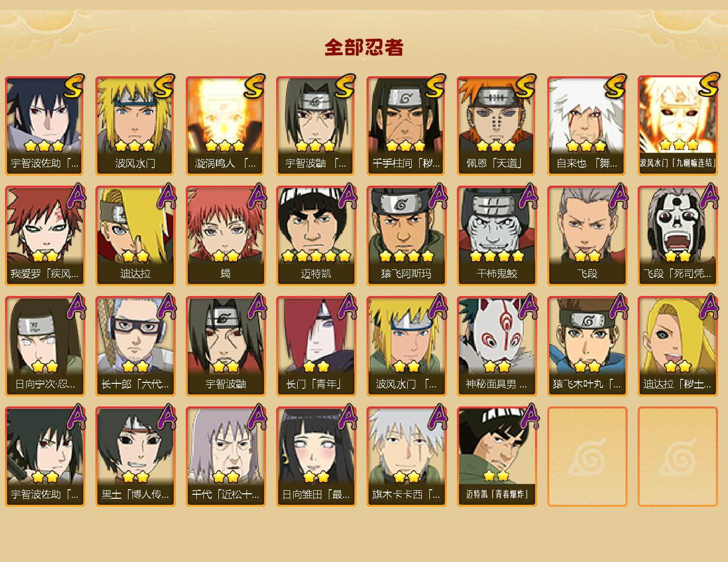Select the 千代 elder ninja card
This screenshot has width=728, height=562.
click(225, 457)
